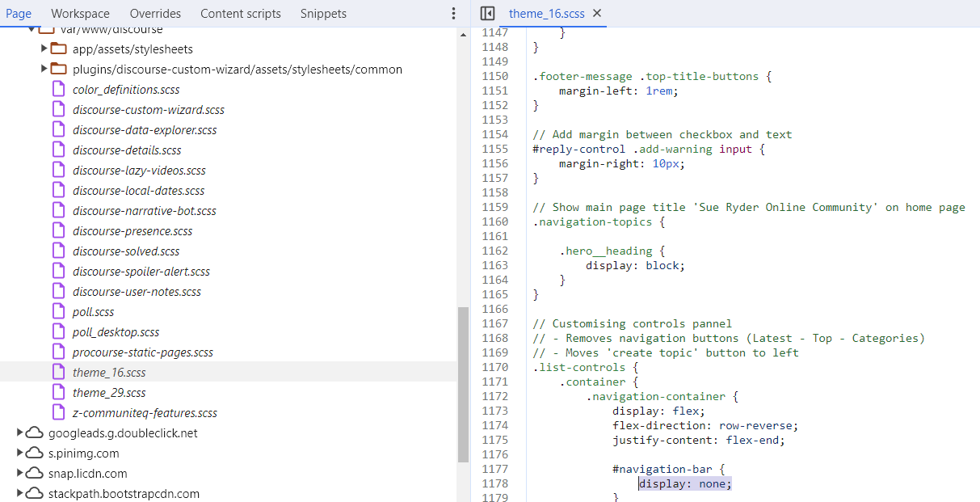Click the procourse-static-pages.scss file icon
Image resolution: width=980 pixels, height=502 pixels.
point(57,352)
